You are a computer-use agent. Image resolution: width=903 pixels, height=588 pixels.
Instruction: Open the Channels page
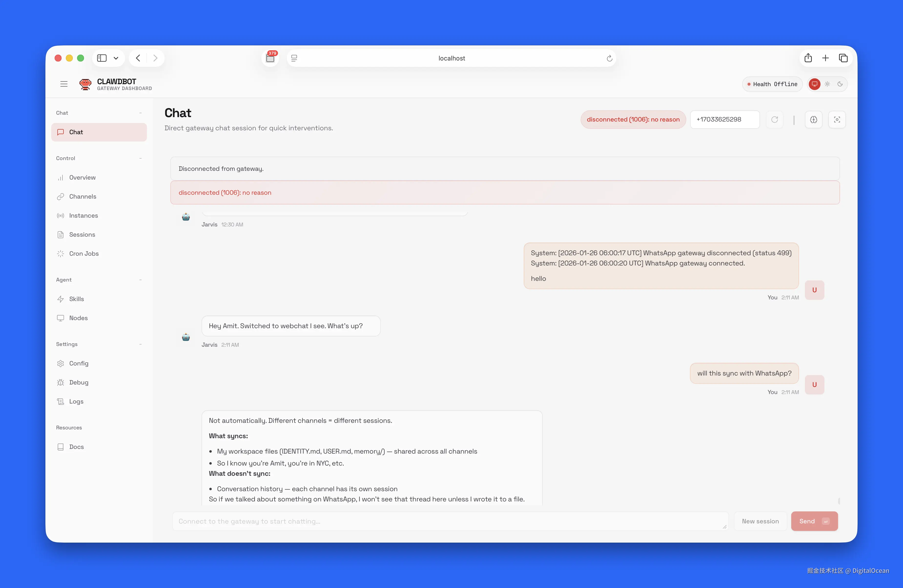click(x=82, y=196)
